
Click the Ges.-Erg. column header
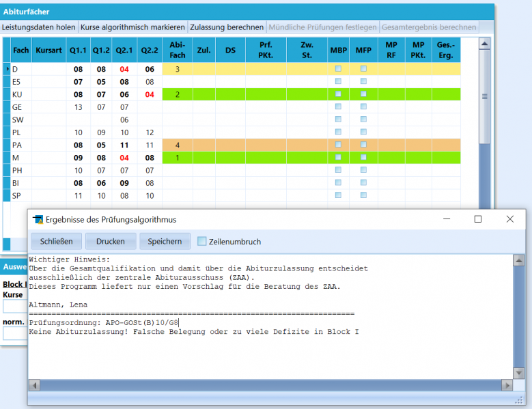pyautogui.click(x=446, y=51)
